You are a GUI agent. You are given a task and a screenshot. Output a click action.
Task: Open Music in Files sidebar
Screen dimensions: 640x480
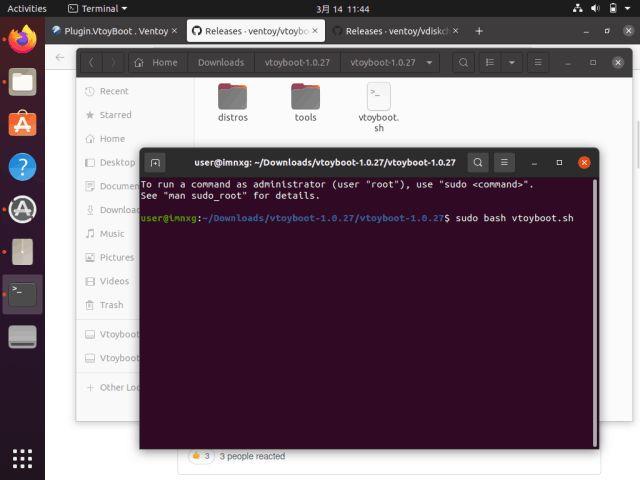[x=105, y=233]
